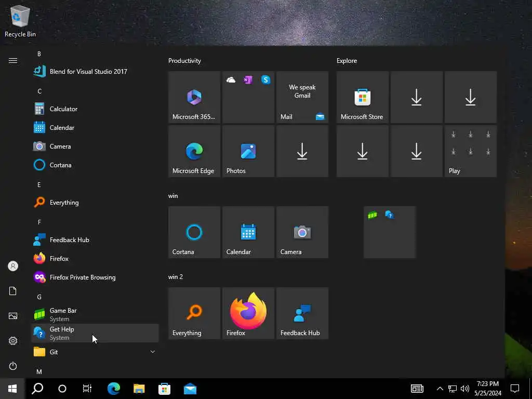Viewport: 532px width, 399px height.
Task: Open Game Bar from the app list
Action: click(95, 314)
